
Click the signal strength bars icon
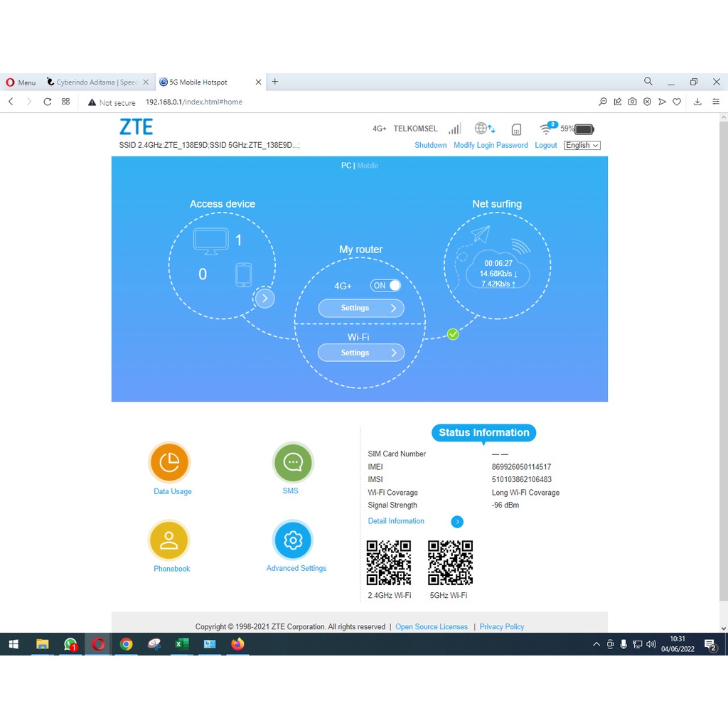[x=454, y=129]
